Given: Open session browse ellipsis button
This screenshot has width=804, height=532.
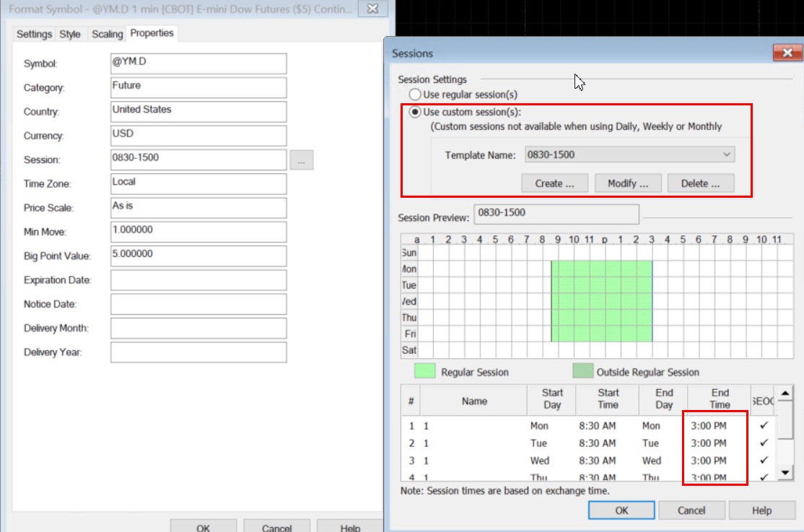Looking at the screenshot, I should tap(301, 160).
